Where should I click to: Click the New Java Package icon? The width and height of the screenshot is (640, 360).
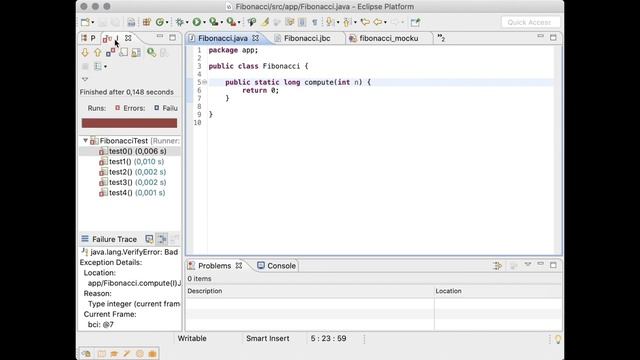coord(147,22)
